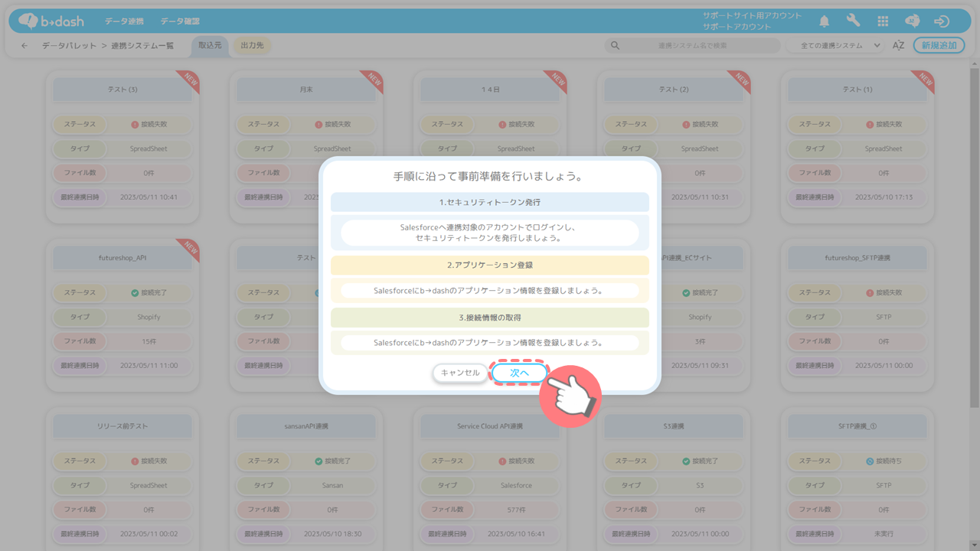Open the futureshop_API card title

(122, 259)
